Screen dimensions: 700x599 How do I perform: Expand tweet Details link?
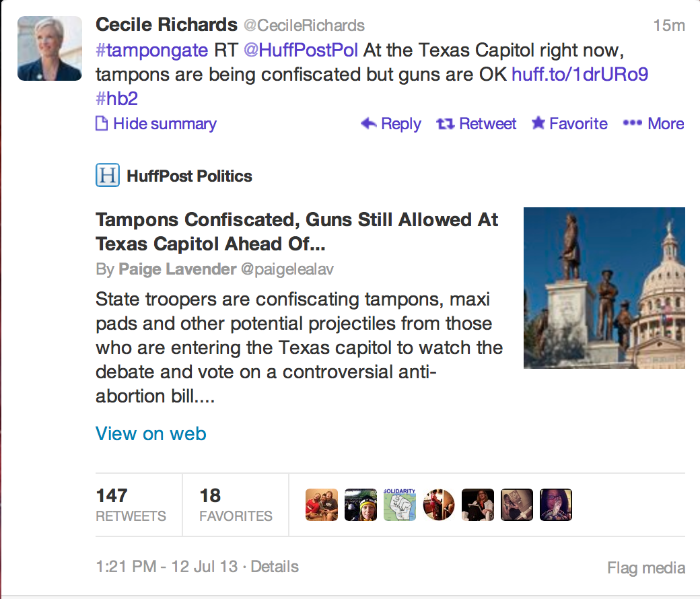click(x=275, y=567)
